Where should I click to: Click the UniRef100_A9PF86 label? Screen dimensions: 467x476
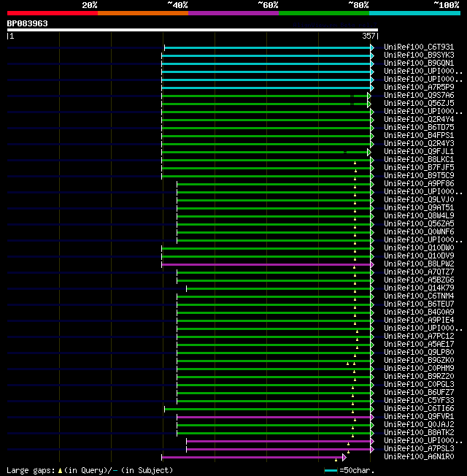[x=419, y=184]
